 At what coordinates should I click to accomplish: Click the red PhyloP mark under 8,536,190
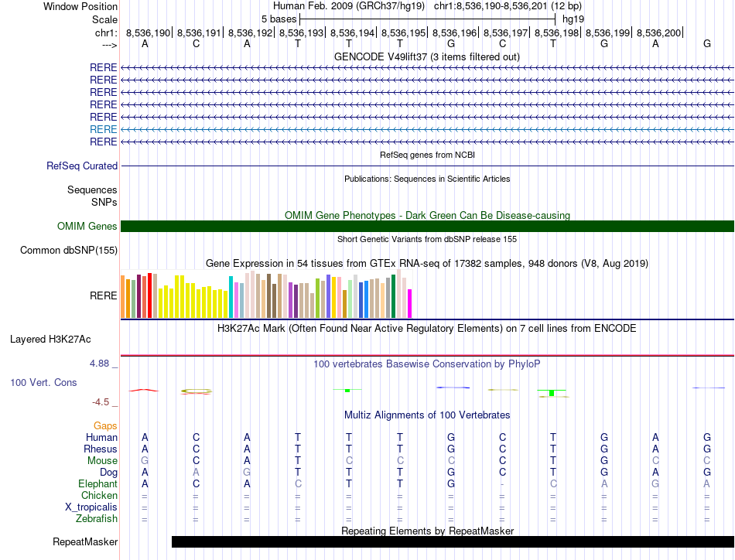144,390
